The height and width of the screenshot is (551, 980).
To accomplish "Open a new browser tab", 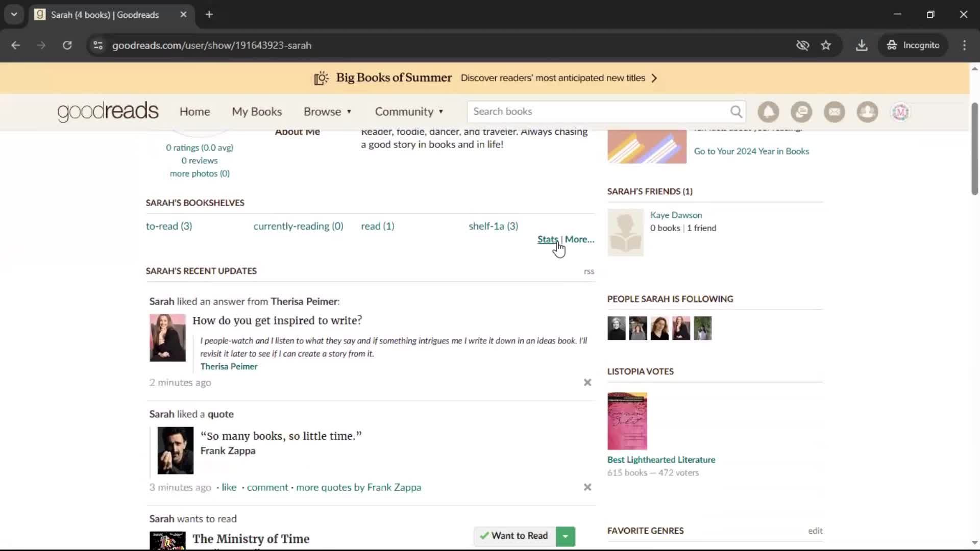I will coord(209,15).
